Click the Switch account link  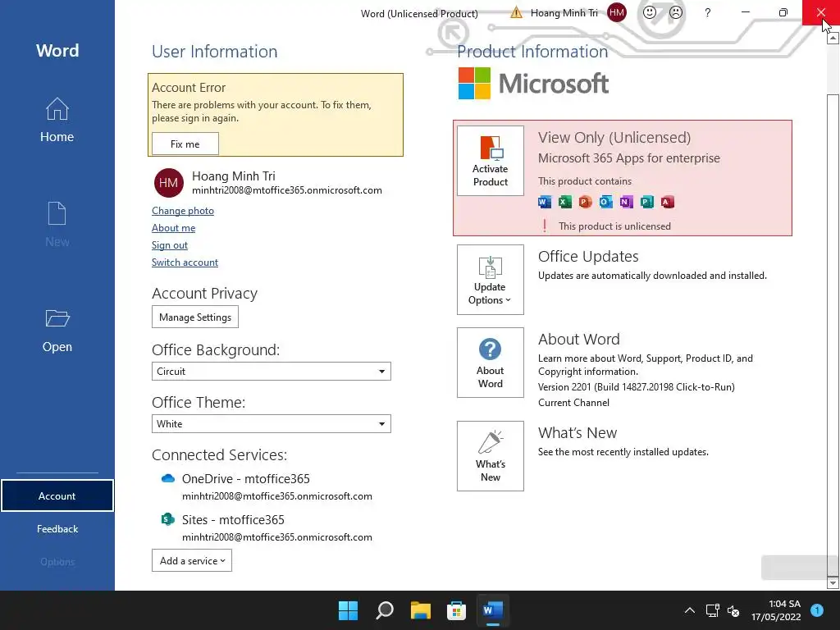click(x=185, y=262)
